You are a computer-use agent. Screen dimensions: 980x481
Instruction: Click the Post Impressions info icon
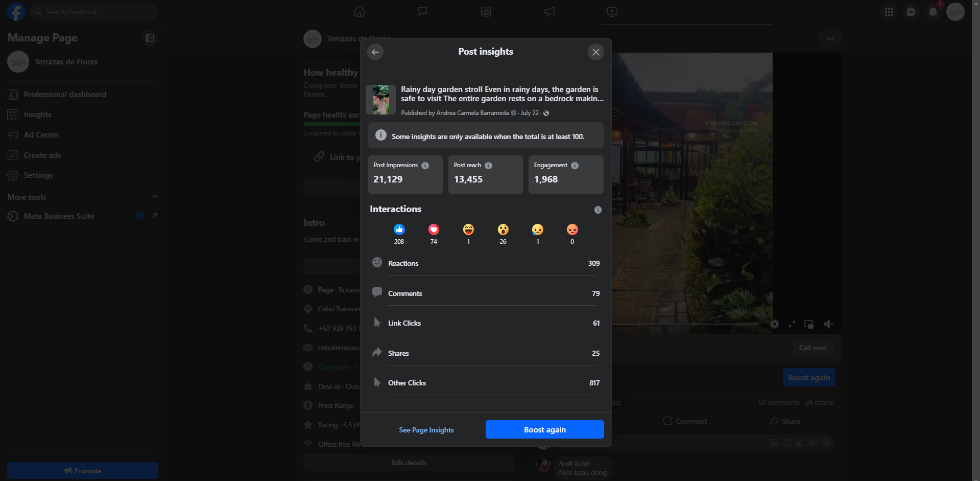(425, 166)
